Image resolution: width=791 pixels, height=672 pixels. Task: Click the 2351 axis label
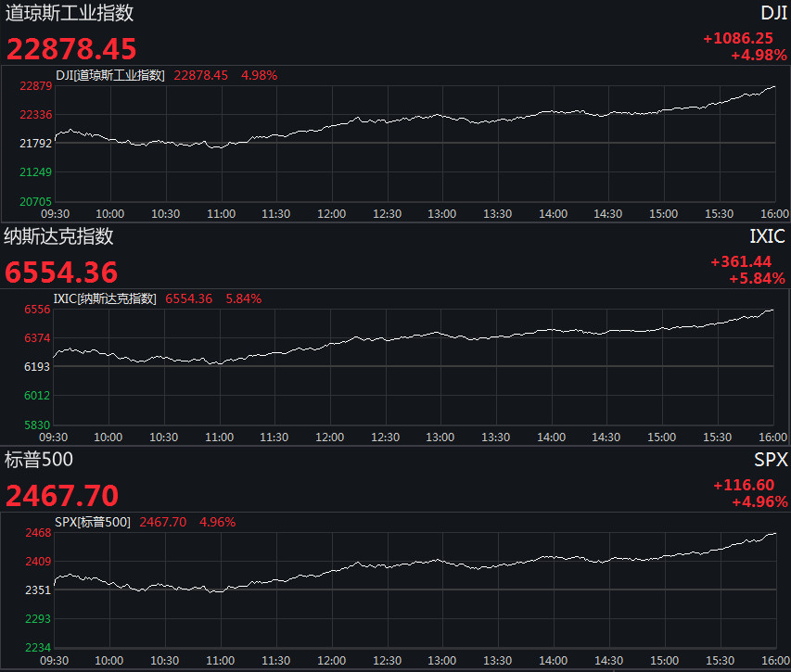pos(38,590)
